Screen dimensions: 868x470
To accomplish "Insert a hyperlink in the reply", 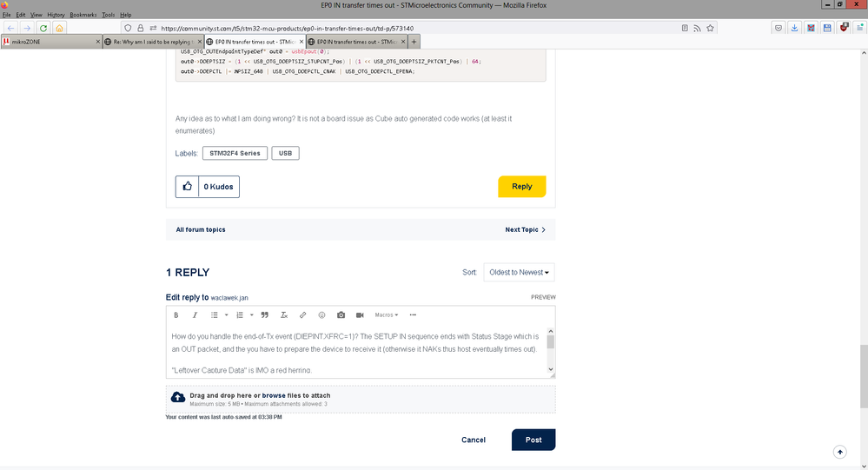I will [x=303, y=315].
